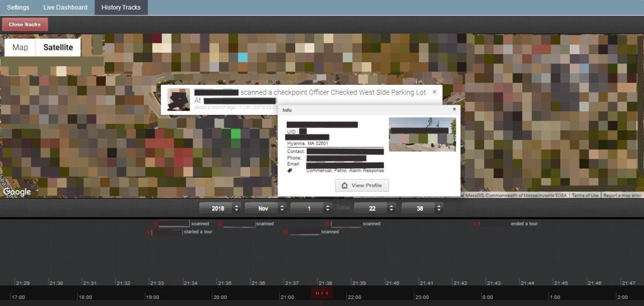This screenshot has height=306, width=644.
Task: Adjust the year 2018 stepper
Action: pyautogui.click(x=236, y=208)
